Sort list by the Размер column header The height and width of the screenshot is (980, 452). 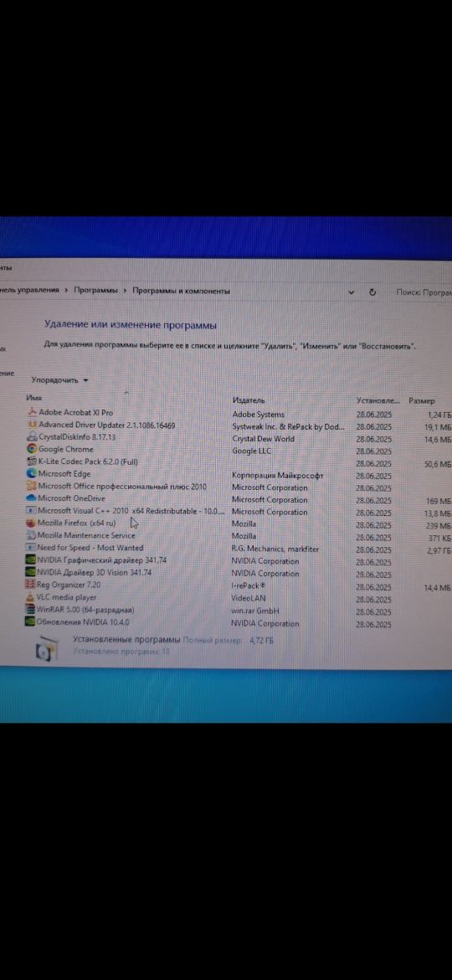pos(421,400)
